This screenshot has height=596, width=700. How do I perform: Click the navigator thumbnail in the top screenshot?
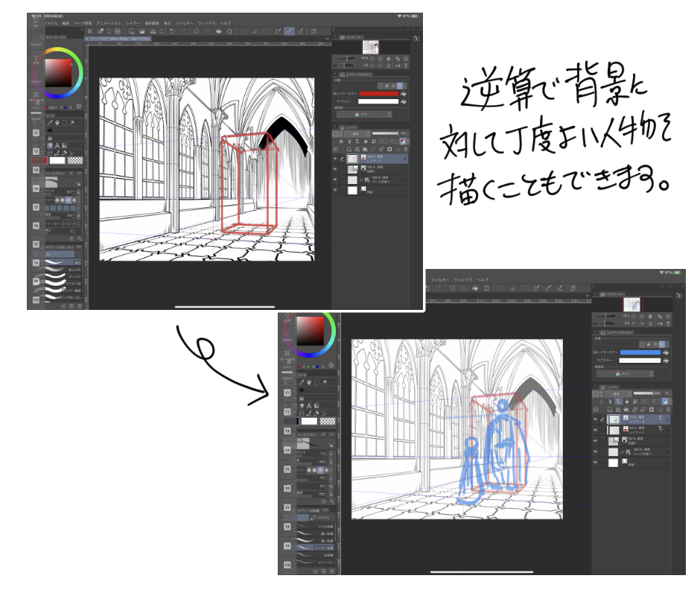coord(370,47)
